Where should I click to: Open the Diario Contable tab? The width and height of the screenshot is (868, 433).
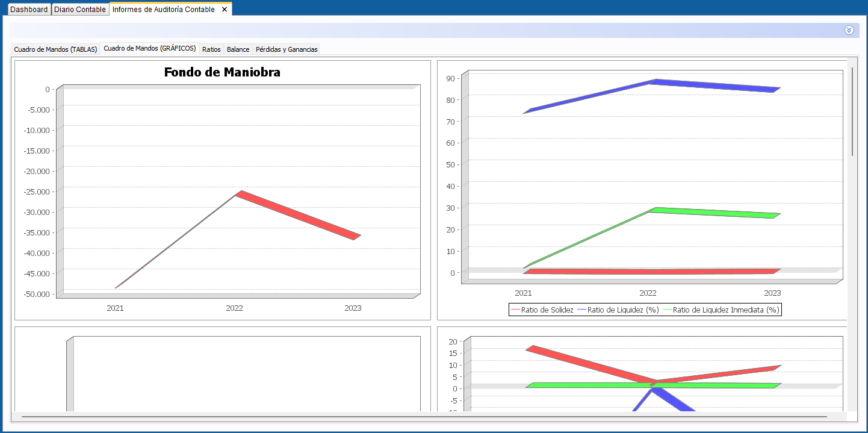(x=80, y=10)
